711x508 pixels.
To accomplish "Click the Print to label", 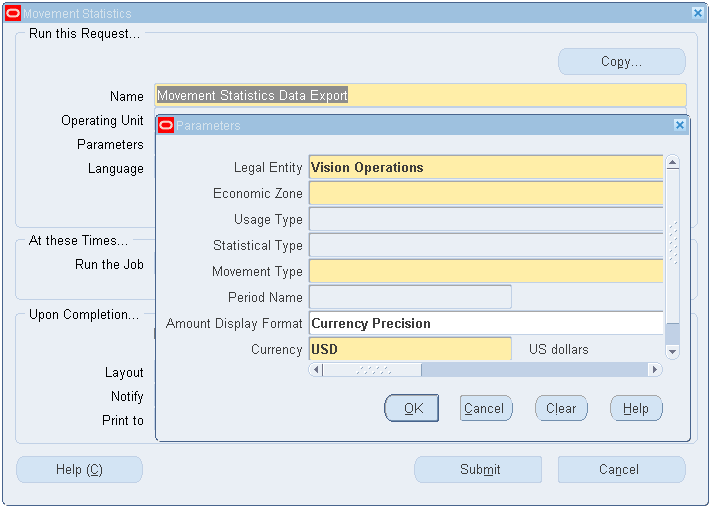I will coord(123,420).
